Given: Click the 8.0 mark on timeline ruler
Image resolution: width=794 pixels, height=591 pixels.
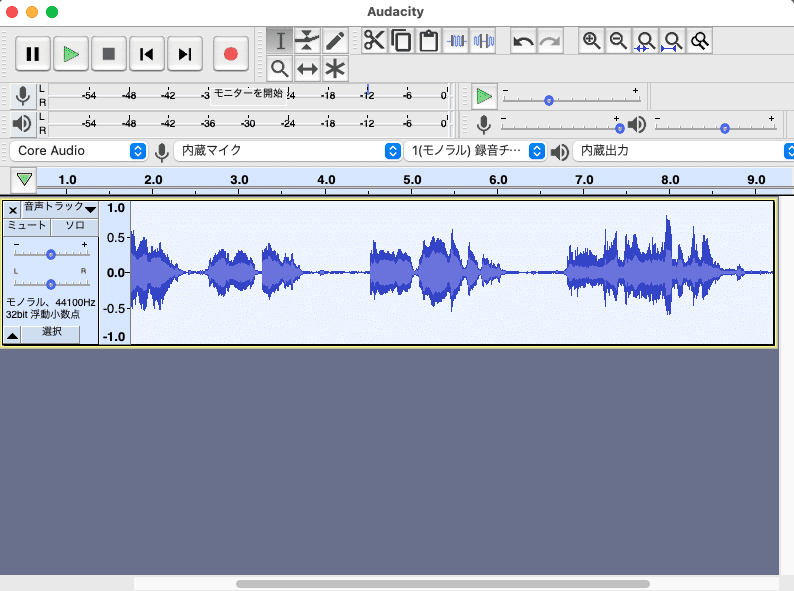Looking at the screenshot, I should point(670,180).
